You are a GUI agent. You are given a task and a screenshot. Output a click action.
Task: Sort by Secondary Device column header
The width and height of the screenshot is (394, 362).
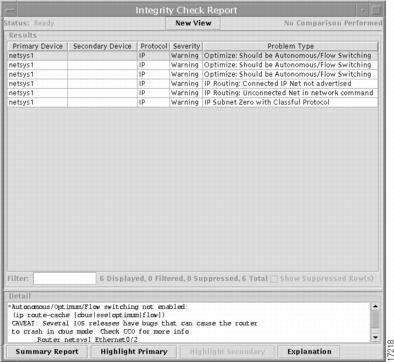102,46
